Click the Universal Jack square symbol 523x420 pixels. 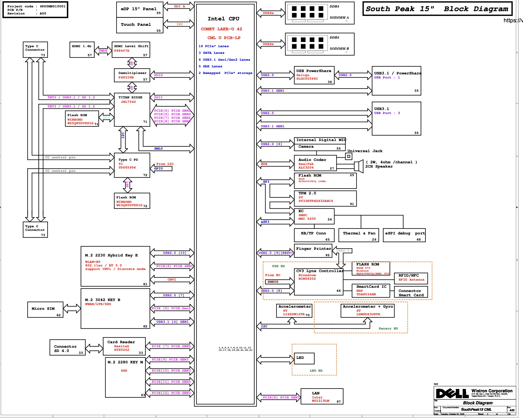pos(349,156)
